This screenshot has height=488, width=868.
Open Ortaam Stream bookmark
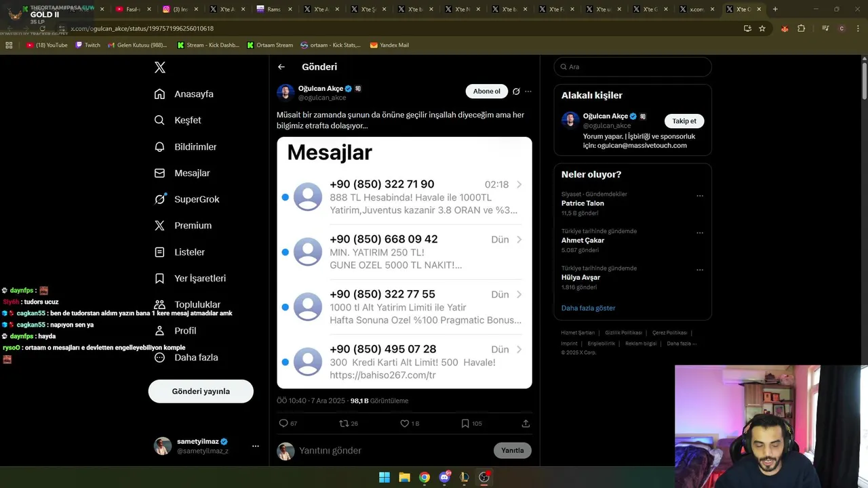270,45
